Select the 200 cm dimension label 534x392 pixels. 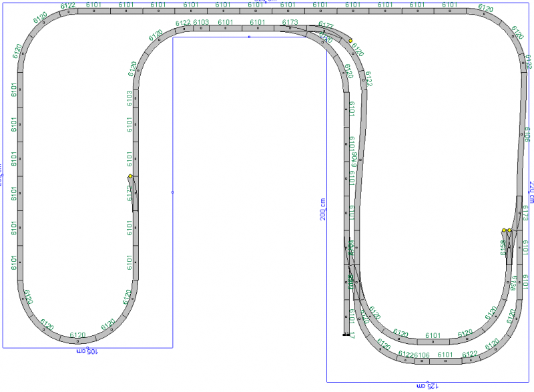pos(322,209)
